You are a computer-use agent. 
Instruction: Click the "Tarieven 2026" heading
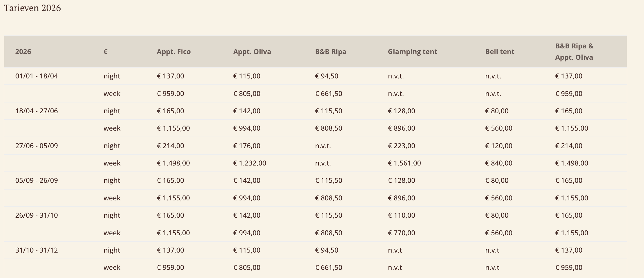point(32,8)
